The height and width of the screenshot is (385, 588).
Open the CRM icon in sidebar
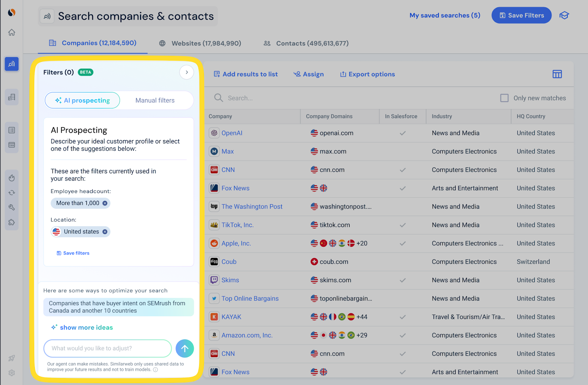point(12,145)
